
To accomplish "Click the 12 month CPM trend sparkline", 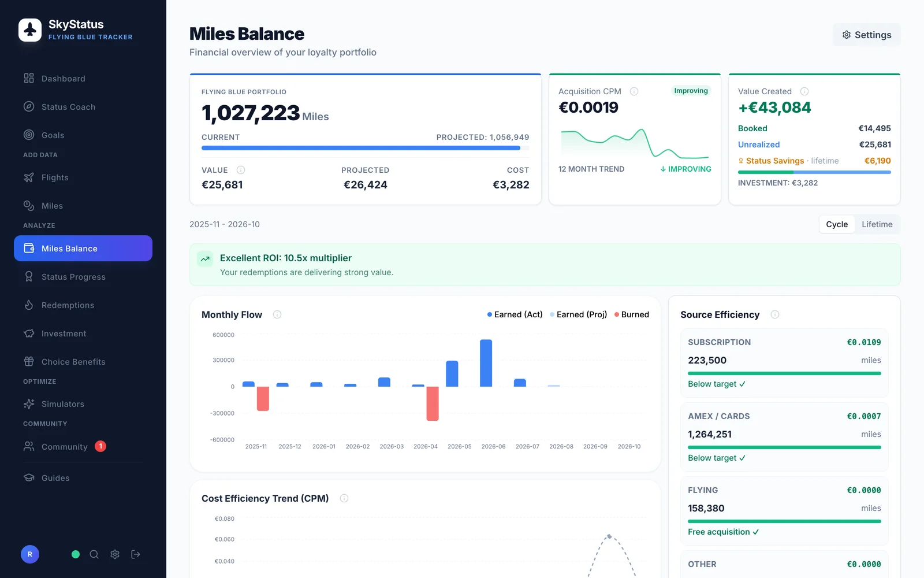I will click(635, 143).
